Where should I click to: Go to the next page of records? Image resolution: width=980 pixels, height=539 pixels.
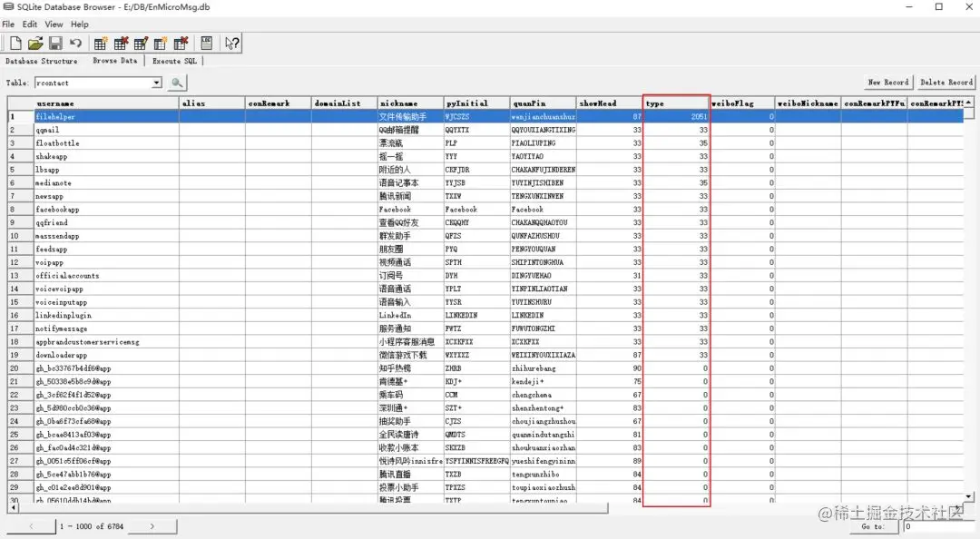152,526
